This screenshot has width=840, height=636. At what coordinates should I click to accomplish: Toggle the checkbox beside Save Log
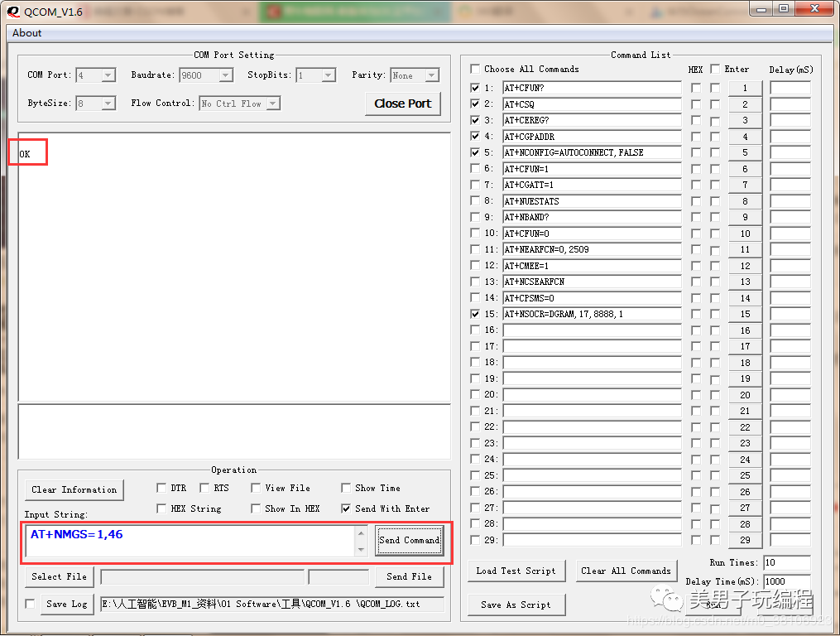(30, 604)
